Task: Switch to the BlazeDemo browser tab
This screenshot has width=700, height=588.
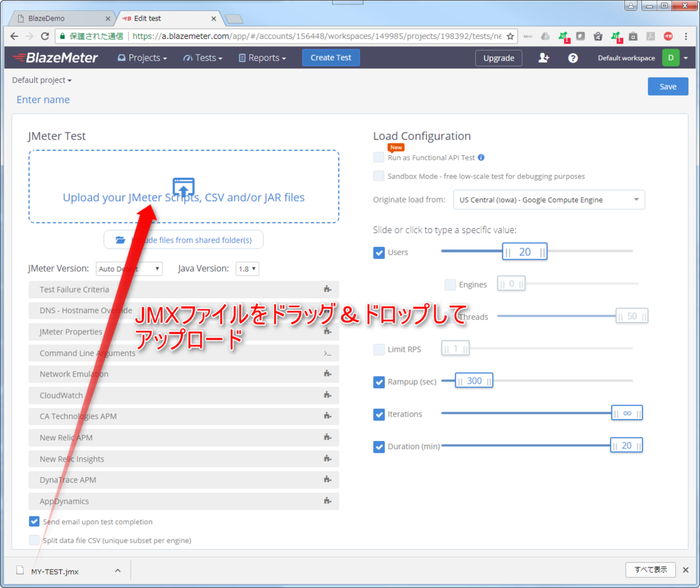Action: pos(62,18)
